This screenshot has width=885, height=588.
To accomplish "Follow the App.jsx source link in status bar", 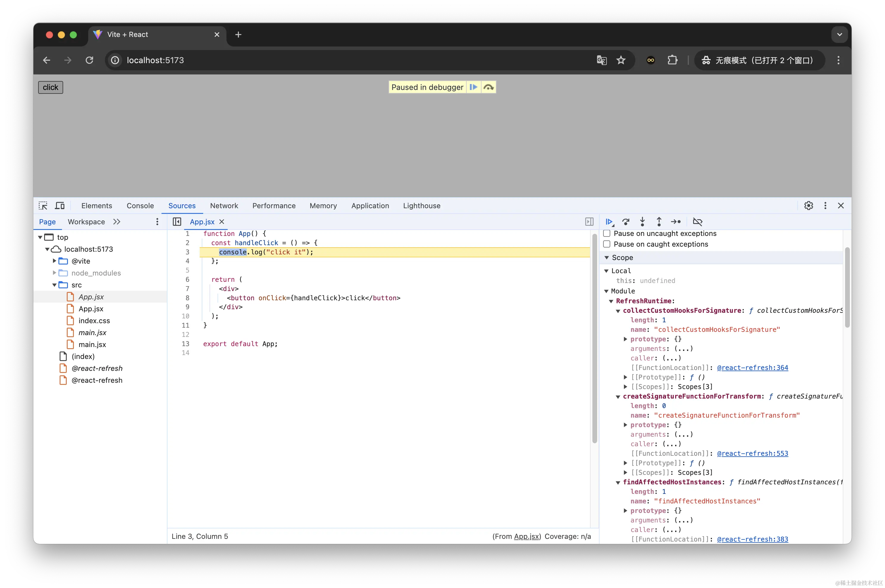I will (526, 536).
